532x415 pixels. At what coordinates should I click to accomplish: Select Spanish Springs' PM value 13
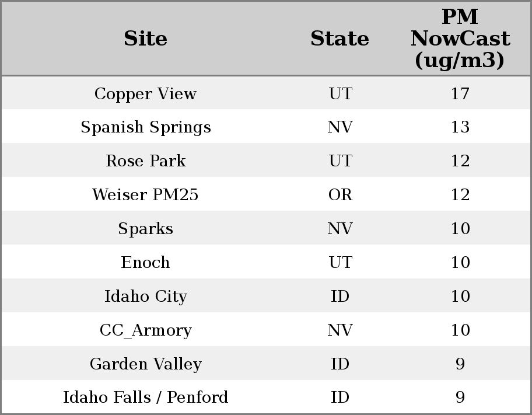point(460,127)
